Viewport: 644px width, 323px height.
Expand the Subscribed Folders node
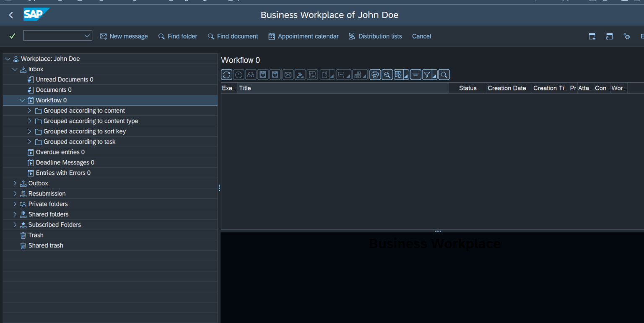pyautogui.click(x=15, y=225)
